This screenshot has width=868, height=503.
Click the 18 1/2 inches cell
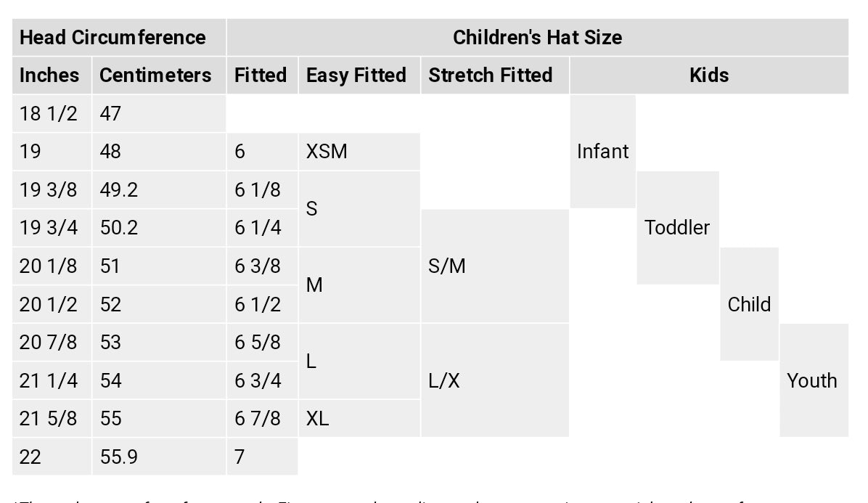pyautogui.click(x=48, y=114)
